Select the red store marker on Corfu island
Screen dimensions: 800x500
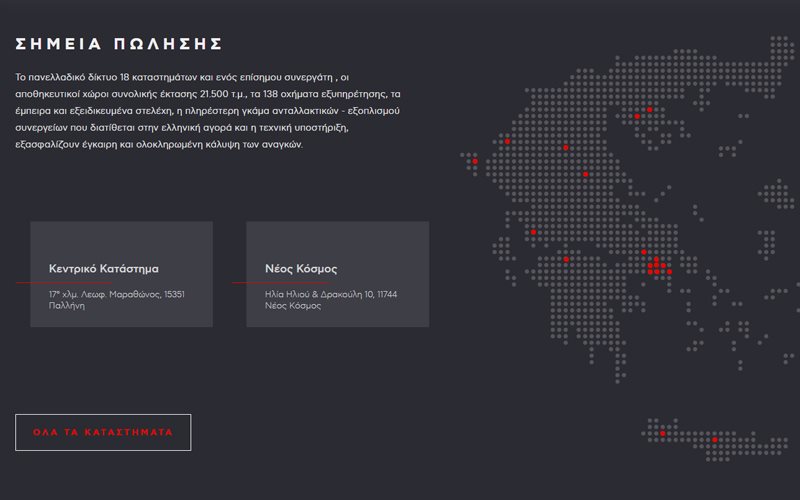coord(474,161)
